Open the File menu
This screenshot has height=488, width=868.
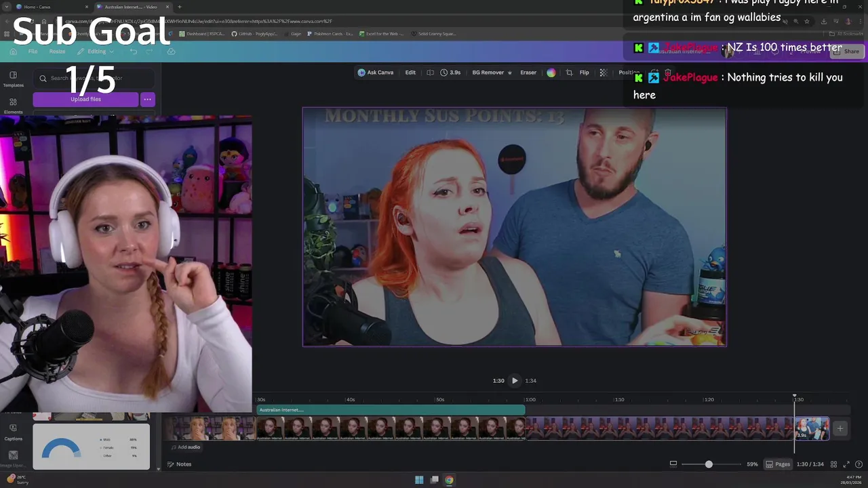tap(33, 52)
